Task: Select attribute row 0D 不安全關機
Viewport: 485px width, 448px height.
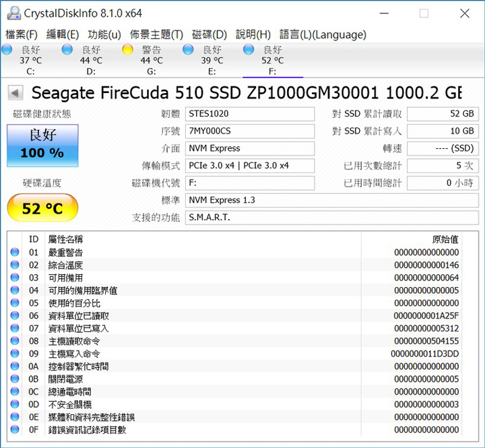Action: point(235,405)
